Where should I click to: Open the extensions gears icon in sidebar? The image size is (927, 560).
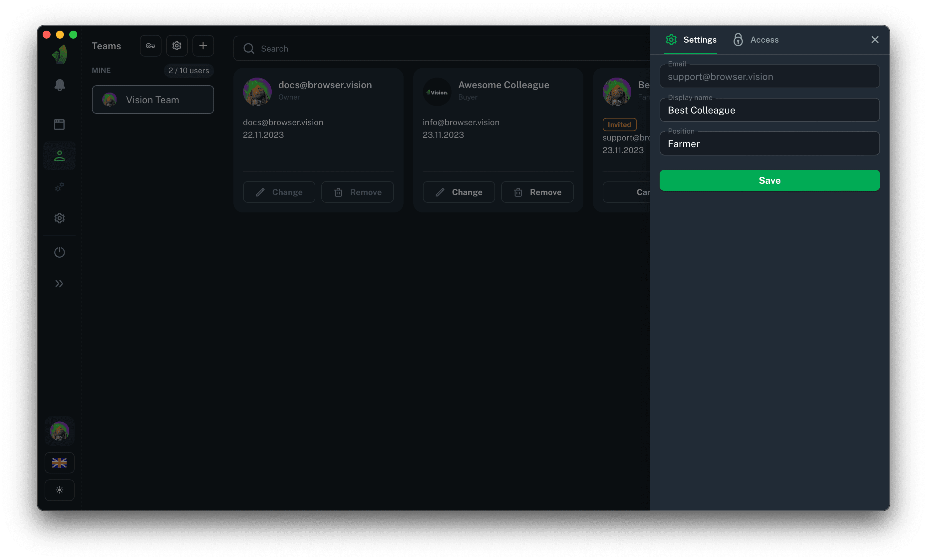coord(60,187)
